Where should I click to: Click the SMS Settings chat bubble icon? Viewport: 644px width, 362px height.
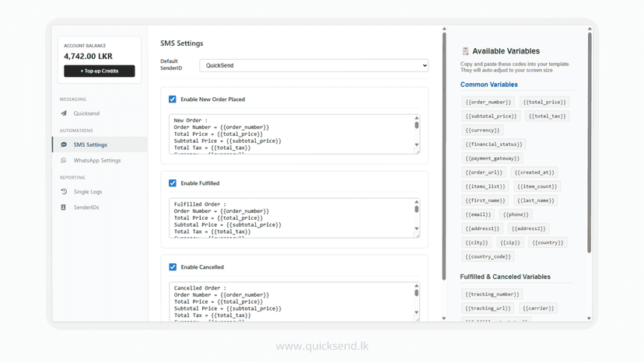tap(64, 144)
